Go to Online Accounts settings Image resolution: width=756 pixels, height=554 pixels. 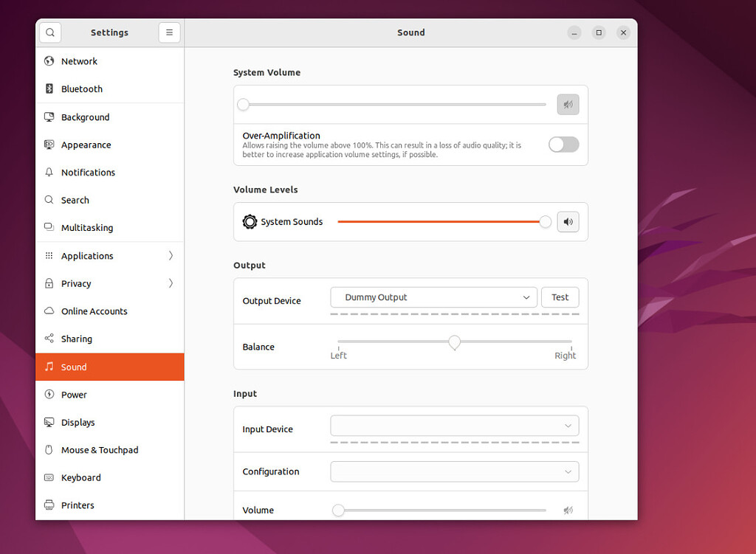click(x=94, y=311)
